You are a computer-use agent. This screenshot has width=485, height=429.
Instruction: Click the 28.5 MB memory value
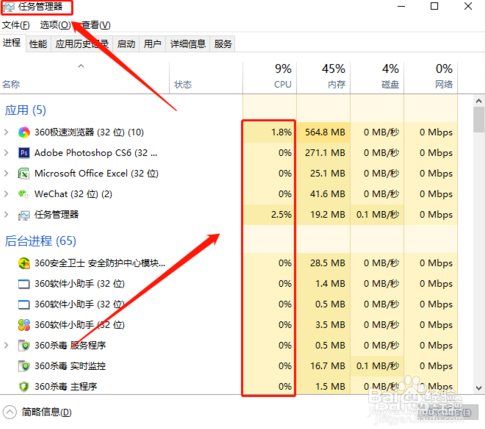pos(328,263)
